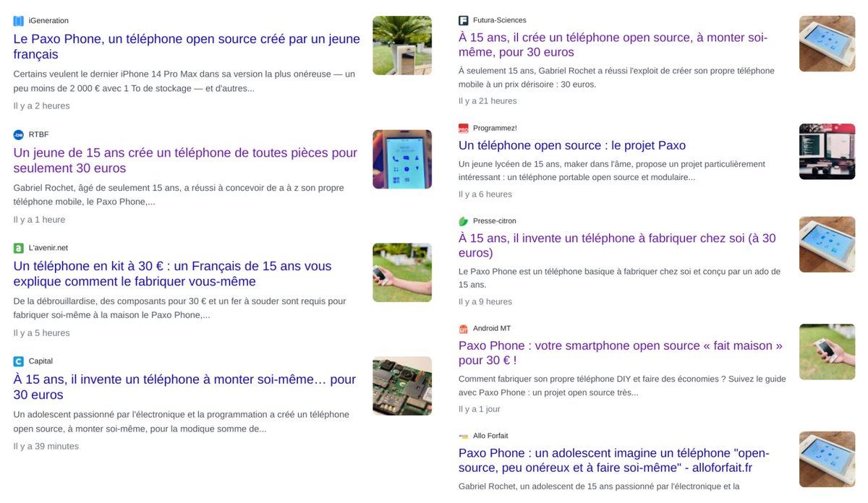Viewport: 868px width, 503px height.
Task: Click the Allo Forfait article thumbnail
Action: pos(827,460)
